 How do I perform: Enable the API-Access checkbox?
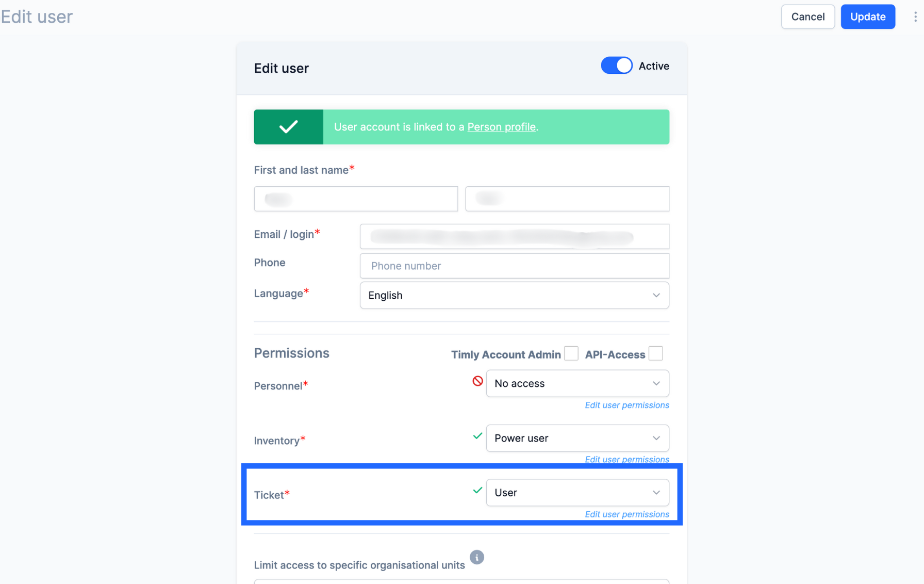(x=655, y=353)
